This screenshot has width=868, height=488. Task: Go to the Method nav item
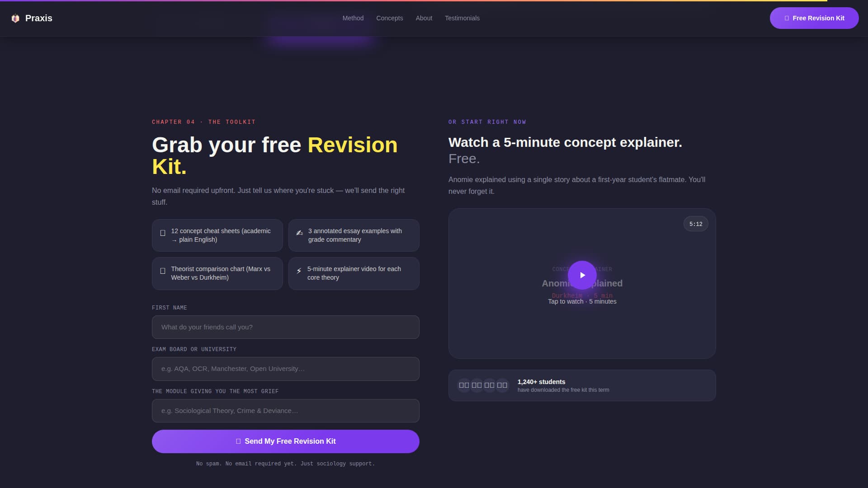(353, 18)
